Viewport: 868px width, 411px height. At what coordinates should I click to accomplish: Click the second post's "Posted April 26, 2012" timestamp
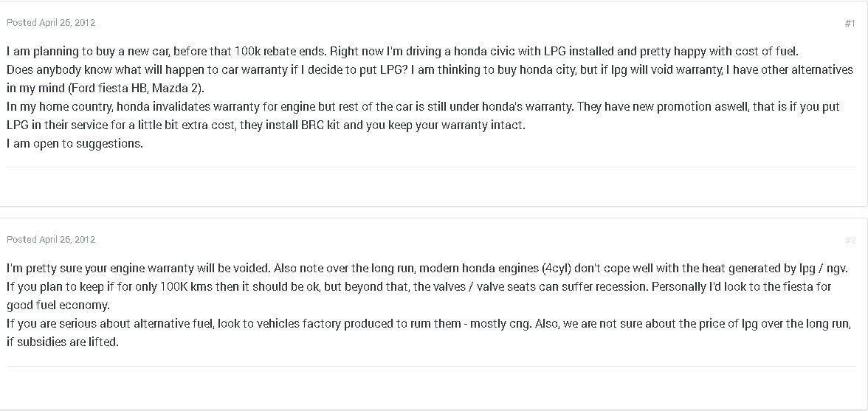[x=51, y=240]
